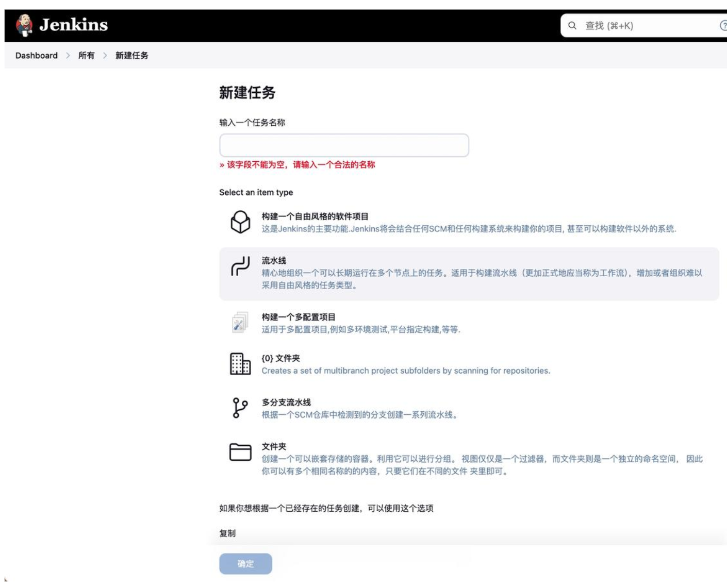Screen dimensions: 727x588
Task: Click the 适用于多配置项目 description text
Action: (361, 329)
